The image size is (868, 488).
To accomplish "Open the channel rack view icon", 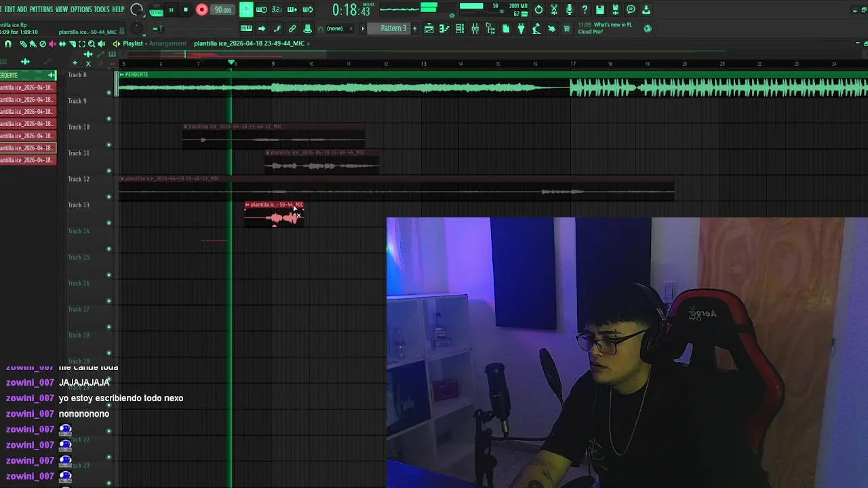I will [x=460, y=28].
